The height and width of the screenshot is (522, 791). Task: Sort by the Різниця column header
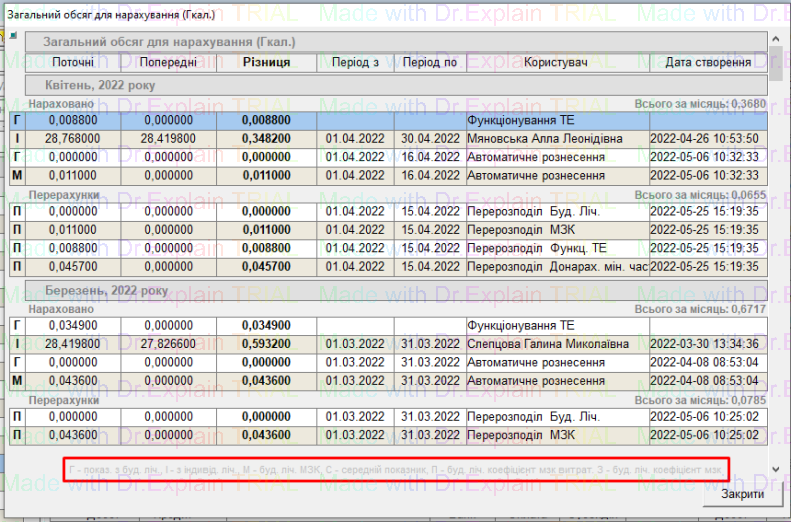(x=266, y=62)
